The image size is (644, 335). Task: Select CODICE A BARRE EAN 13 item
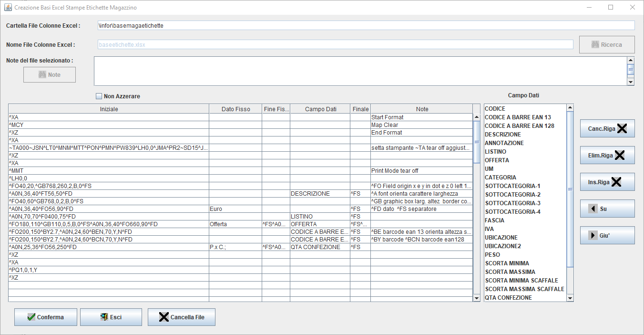click(x=518, y=117)
